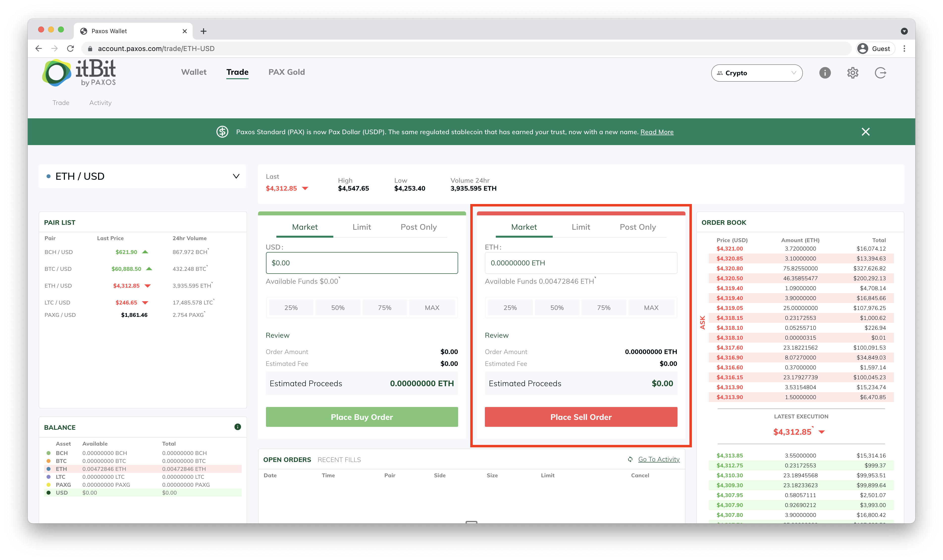Close the Paxos Wallet browser tab
943x560 pixels.
[x=184, y=31]
